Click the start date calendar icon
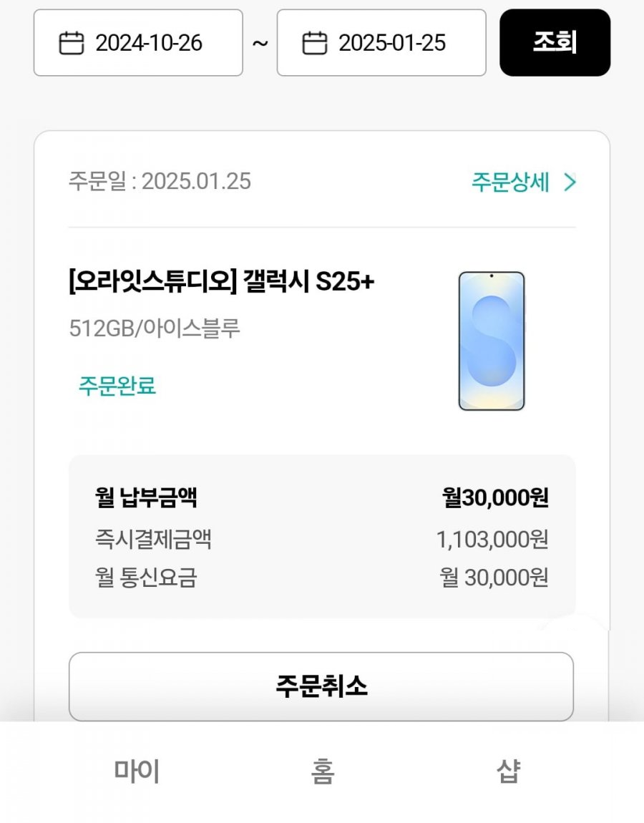 pyautogui.click(x=71, y=44)
